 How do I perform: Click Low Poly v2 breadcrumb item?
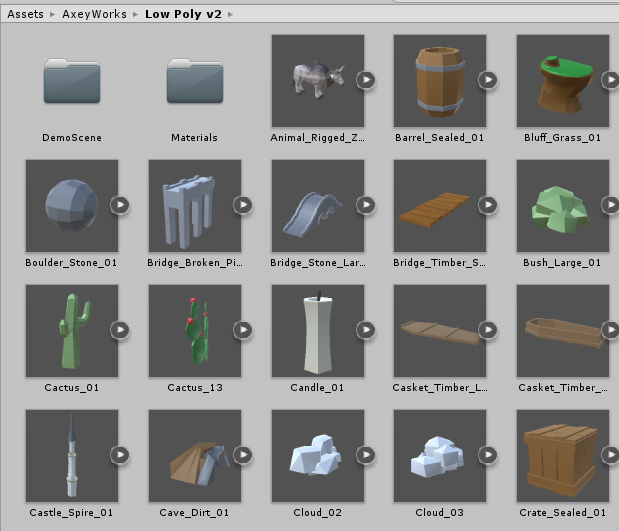183,14
